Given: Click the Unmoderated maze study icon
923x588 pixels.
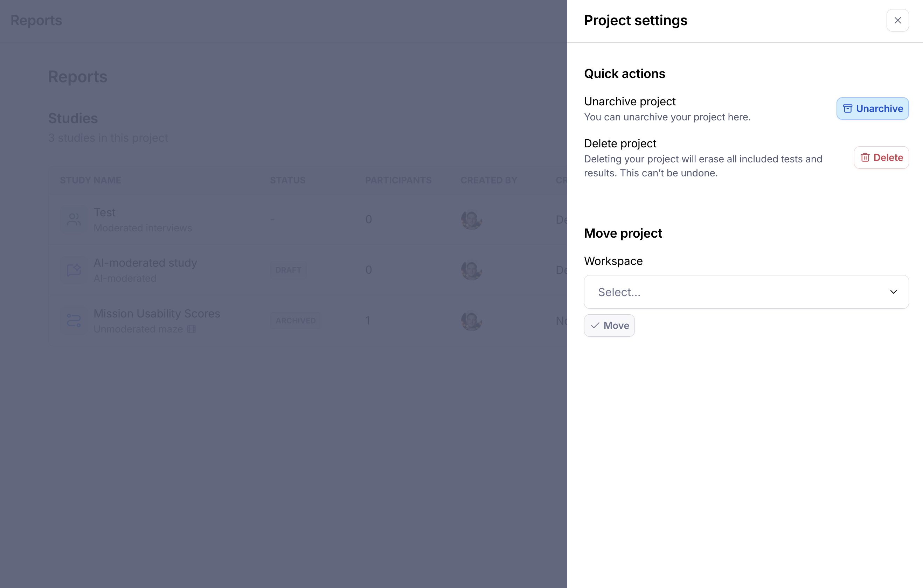Looking at the screenshot, I should coord(74,321).
